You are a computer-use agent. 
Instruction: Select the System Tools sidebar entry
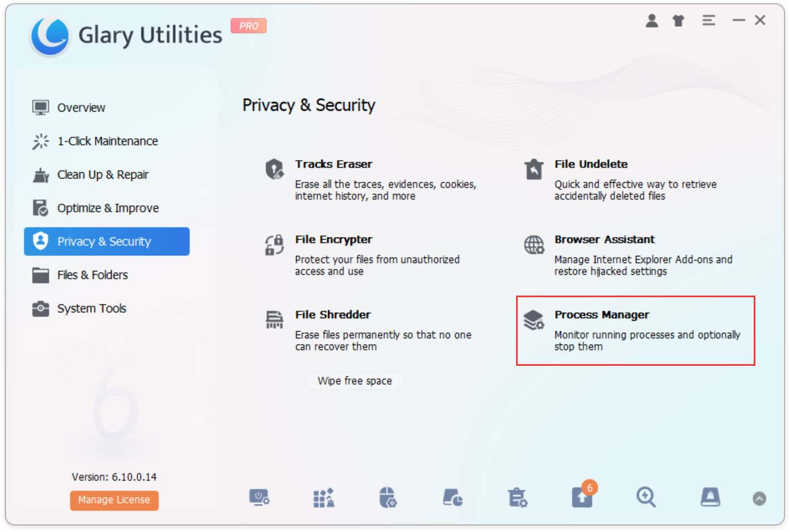pos(91,308)
